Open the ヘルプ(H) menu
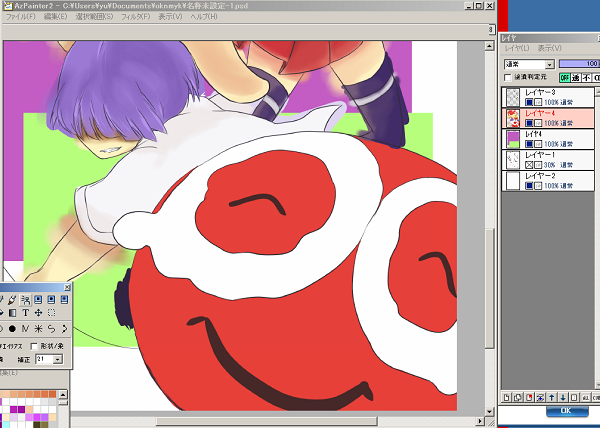This screenshot has width=600, height=428. click(x=204, y=16)
